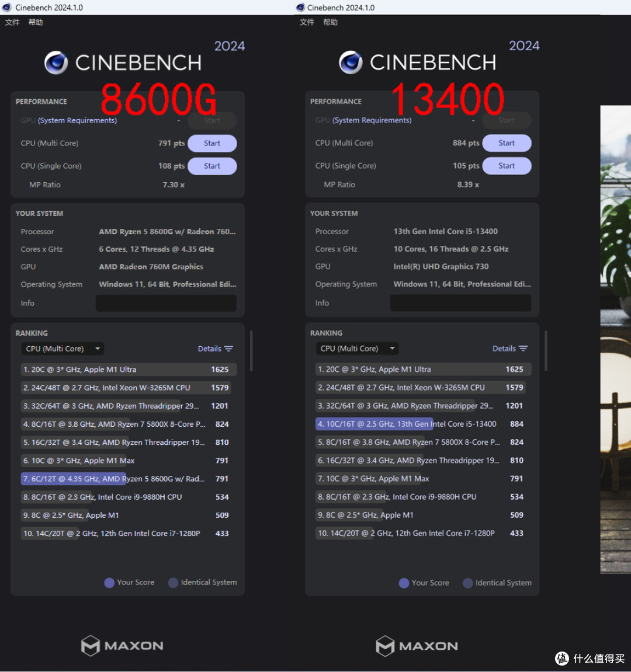The height and width of the screenshot is (672, 631).
Task: Select Apple M1 509 row in left ranking
Action: (129, 515)
